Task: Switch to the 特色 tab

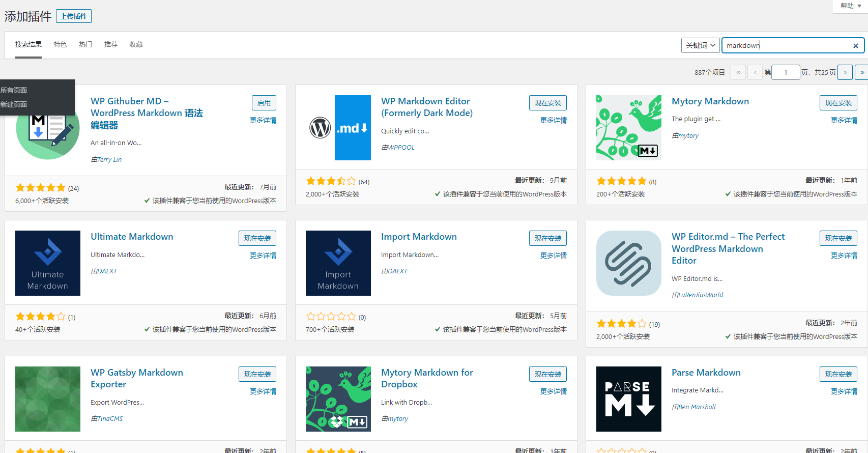Action: (60, 45)
